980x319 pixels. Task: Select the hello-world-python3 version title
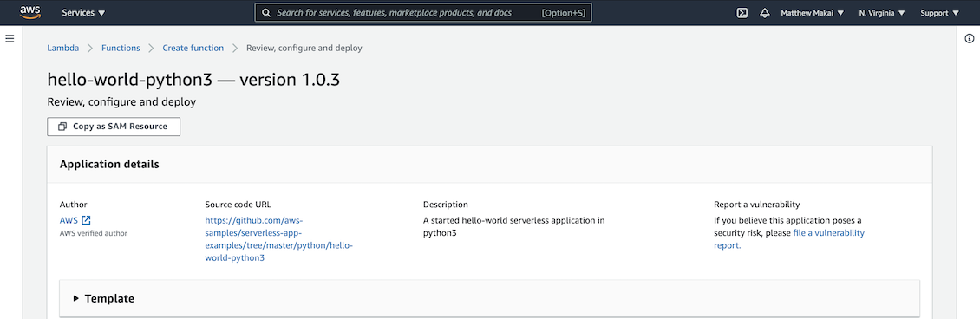193,80
